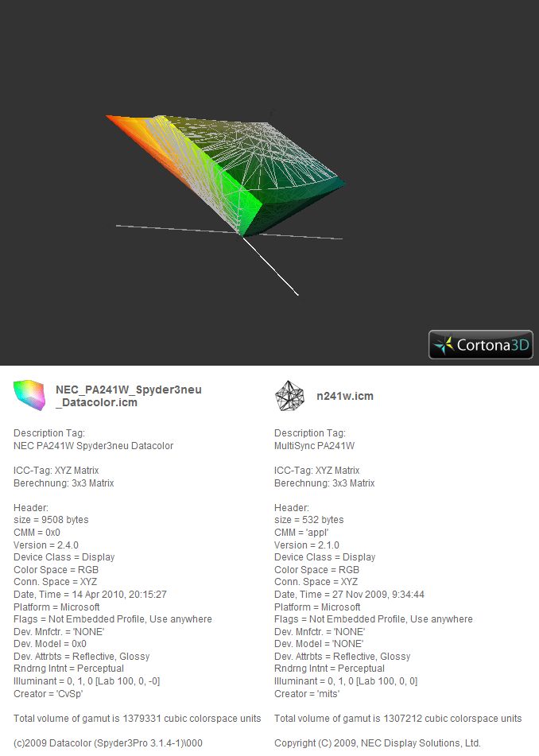Click the horizontal gray axis line
The image size is (539, 756).
pos(229,232)
